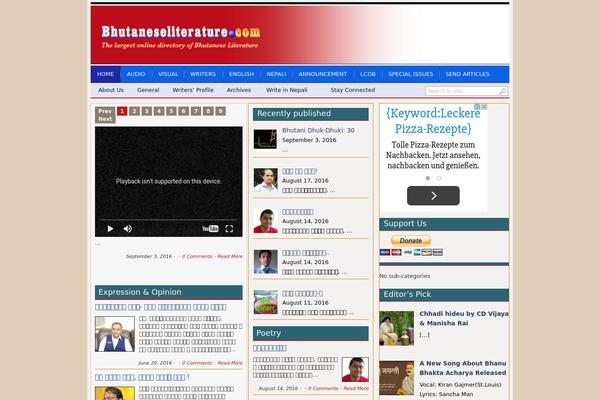Open the LCOB menu item

[368, 74]
